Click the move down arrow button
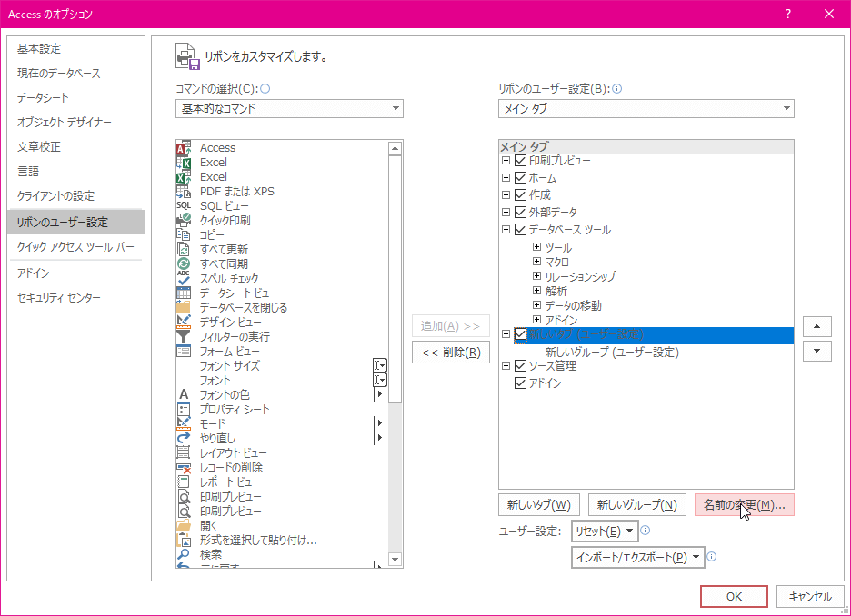851x616 pixels. pos(816,351)
